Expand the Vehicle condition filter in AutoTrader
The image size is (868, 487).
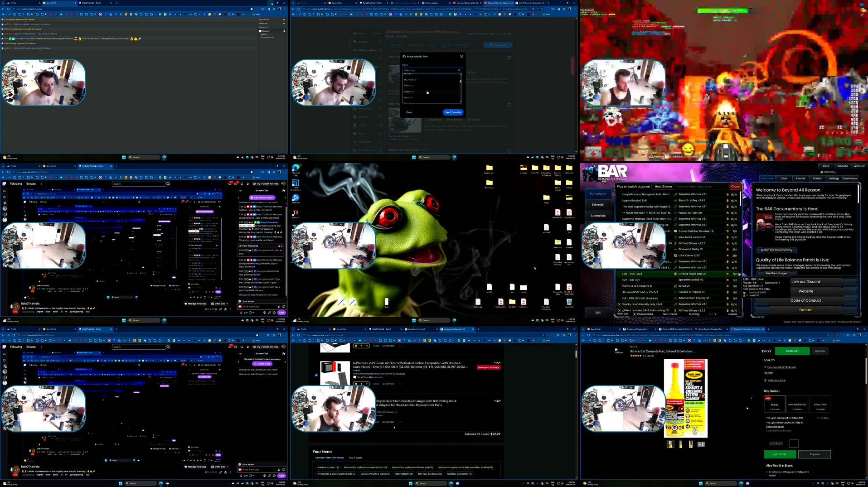point(368,50)
